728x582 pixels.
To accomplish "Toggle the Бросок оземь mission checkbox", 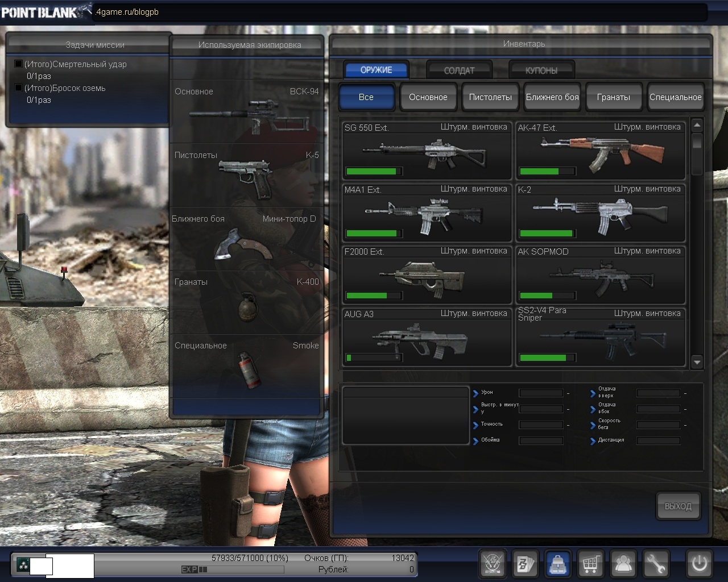I will 18,88.
